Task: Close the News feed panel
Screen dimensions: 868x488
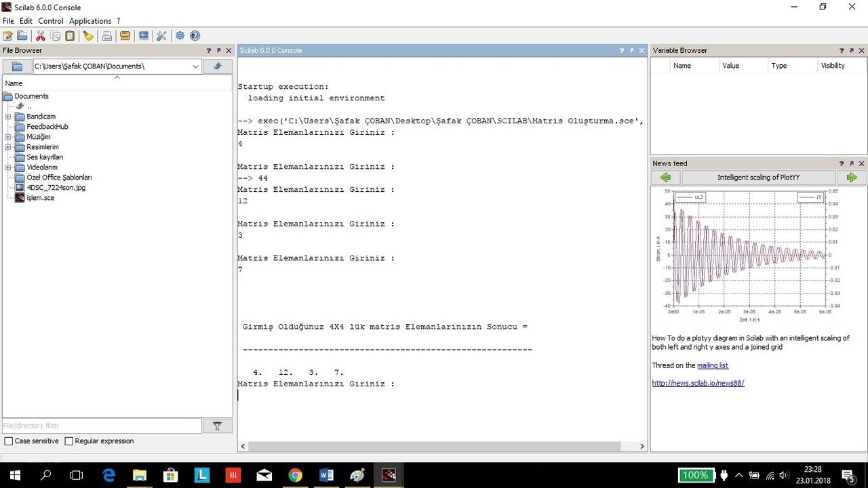Action: click(x=862, y=163)
